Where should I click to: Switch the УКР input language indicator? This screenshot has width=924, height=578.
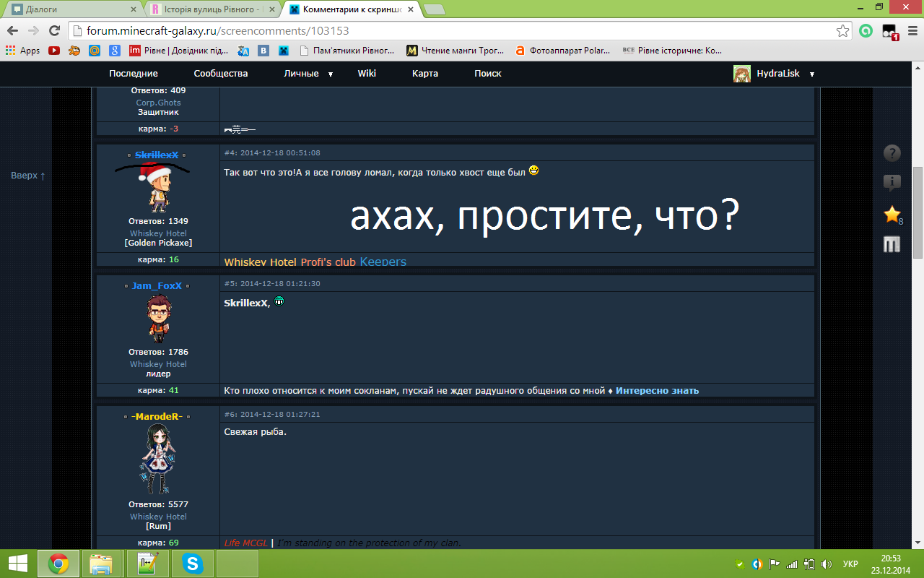click(x=851, y=564)
